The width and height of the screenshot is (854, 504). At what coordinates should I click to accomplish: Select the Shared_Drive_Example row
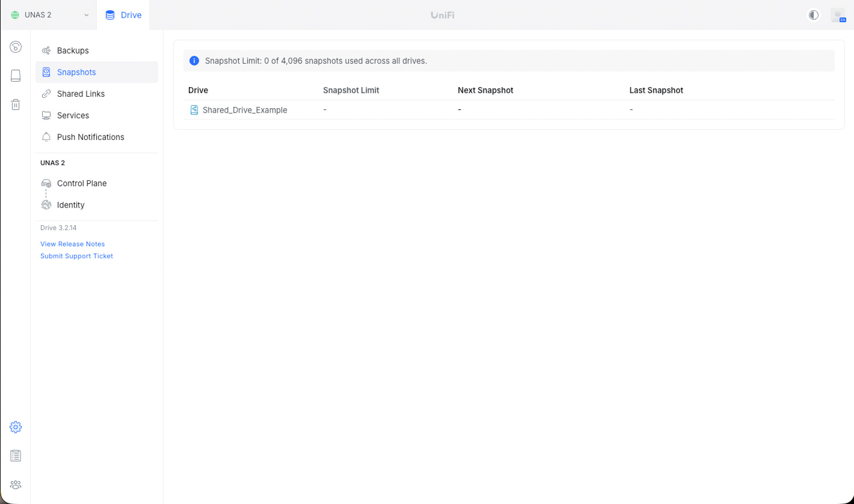245,110
